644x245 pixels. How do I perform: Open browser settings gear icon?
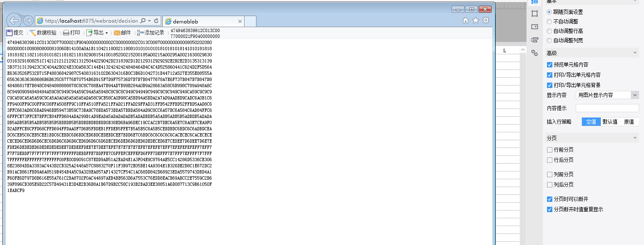(486, 20)
